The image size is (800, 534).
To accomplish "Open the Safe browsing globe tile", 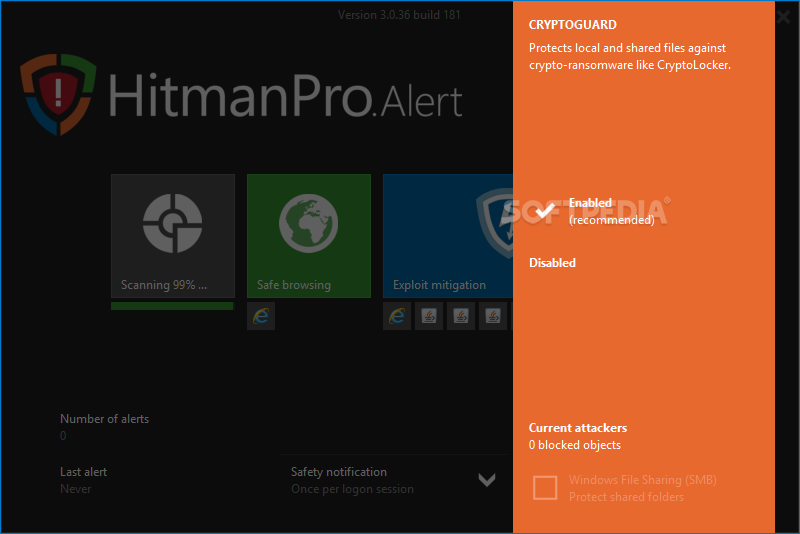I will pyautogui.click(x=309, y=236).
